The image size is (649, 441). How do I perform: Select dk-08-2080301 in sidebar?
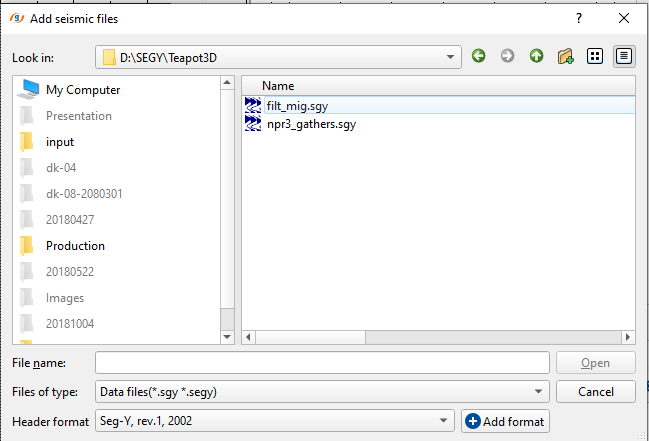[x=84, y=194]
